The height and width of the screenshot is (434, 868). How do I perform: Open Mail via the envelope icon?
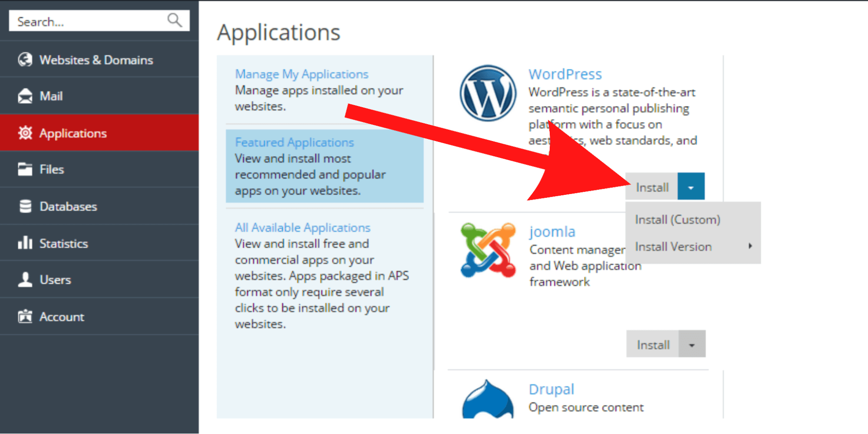coord(25,95)
